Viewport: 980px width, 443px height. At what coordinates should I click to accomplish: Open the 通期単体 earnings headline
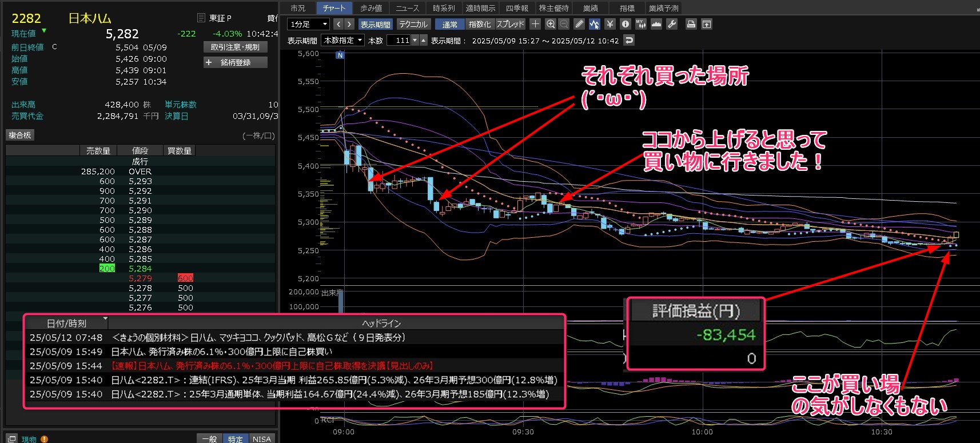tap(294, 394)
